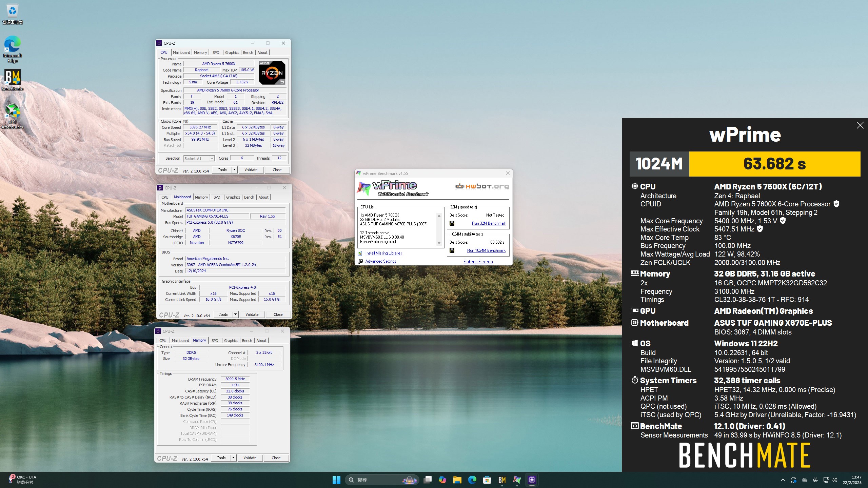Switch to Bench tab in top CPU-Z
This screenshot has height=488, width=868.
tap(248, 53)
